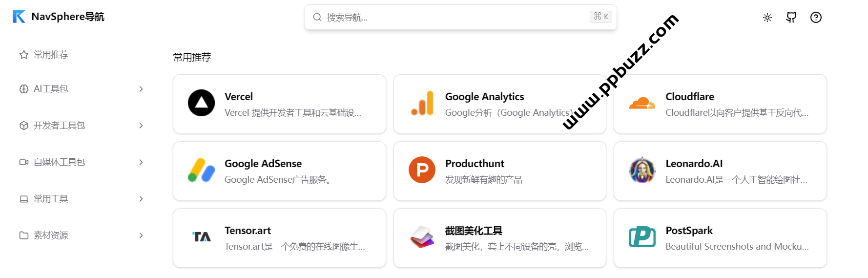Expand the 开发者工具包 sidebar chevron
This screenshot has width=868, height=278.
tap(141, 126)
